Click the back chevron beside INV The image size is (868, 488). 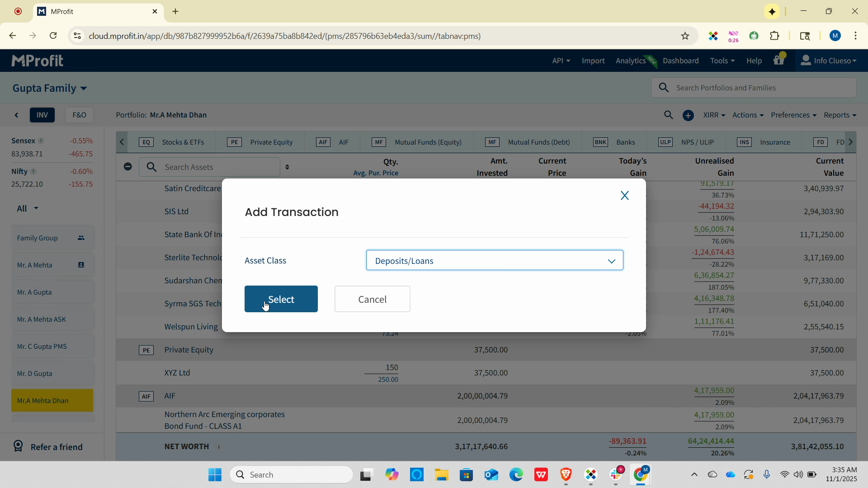click(x=17, y=115)
